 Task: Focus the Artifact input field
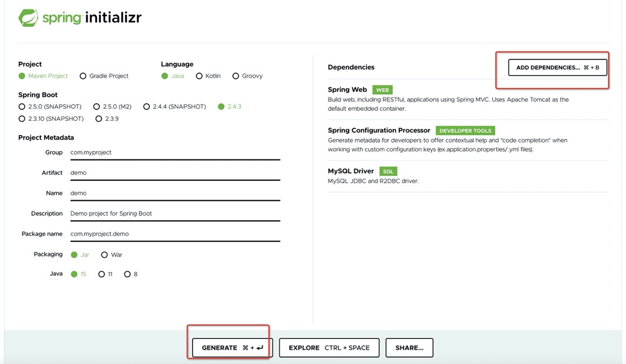[175, 173]
